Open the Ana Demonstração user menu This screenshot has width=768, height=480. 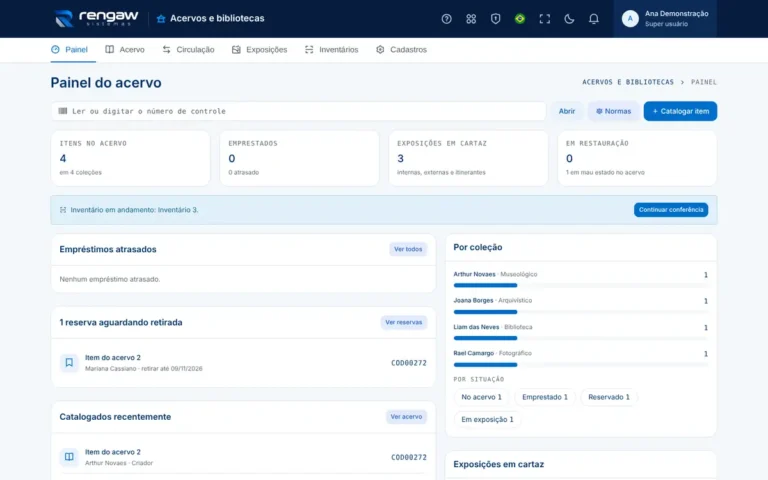(665, 19)
